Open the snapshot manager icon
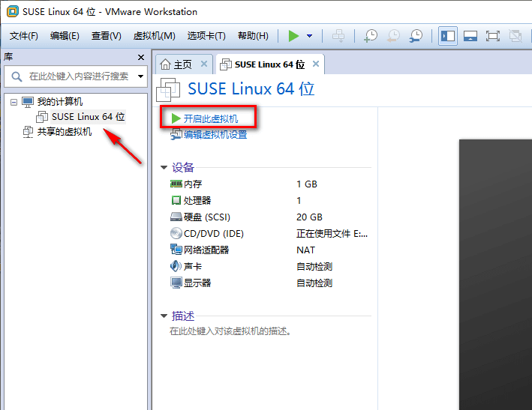The width and height of the screenshot is (532, 410). click(416, 35)
